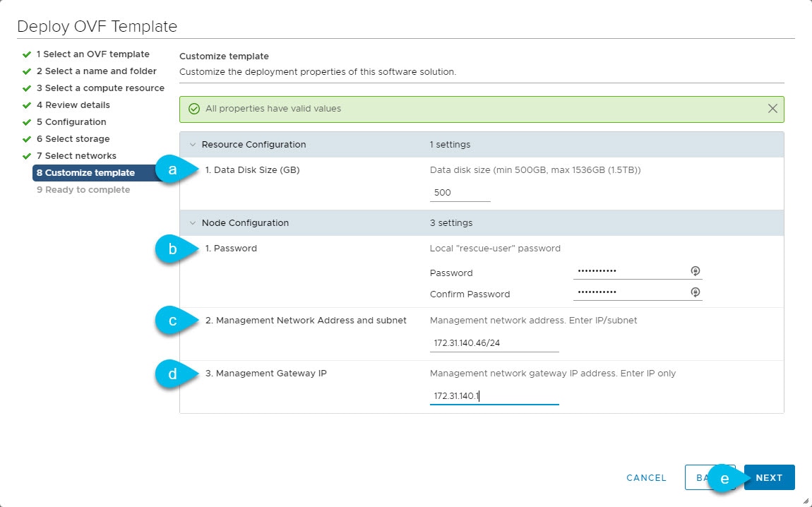Click the '1. Data Disk Size (GB)' label
Viewport: 812px width, 507px height.
tap(252, 170)
